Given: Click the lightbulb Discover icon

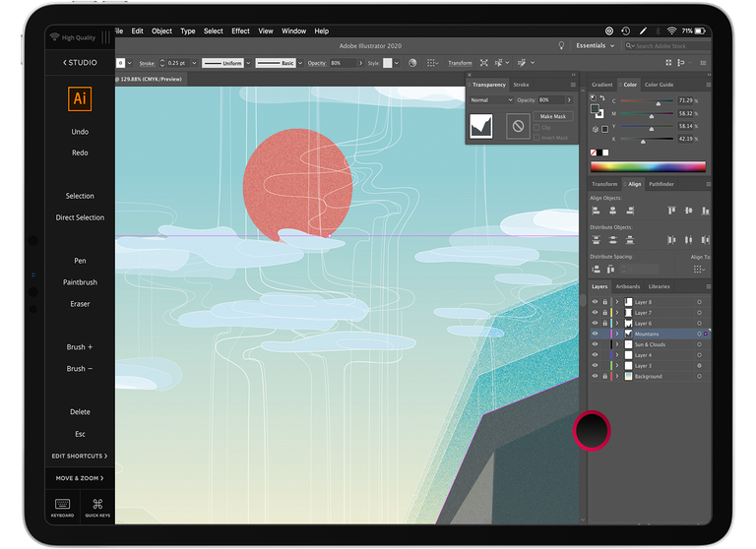Looking at the screenshot, I should [561, 45].
